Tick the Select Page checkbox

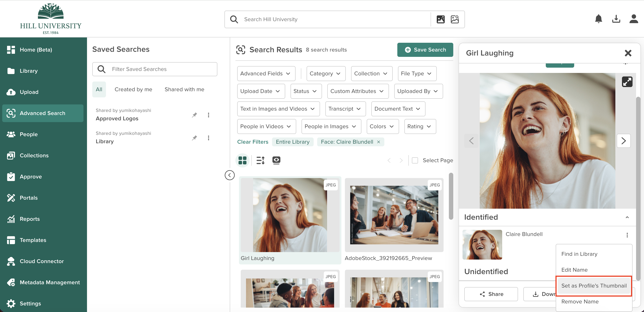(x=415, y=160)
